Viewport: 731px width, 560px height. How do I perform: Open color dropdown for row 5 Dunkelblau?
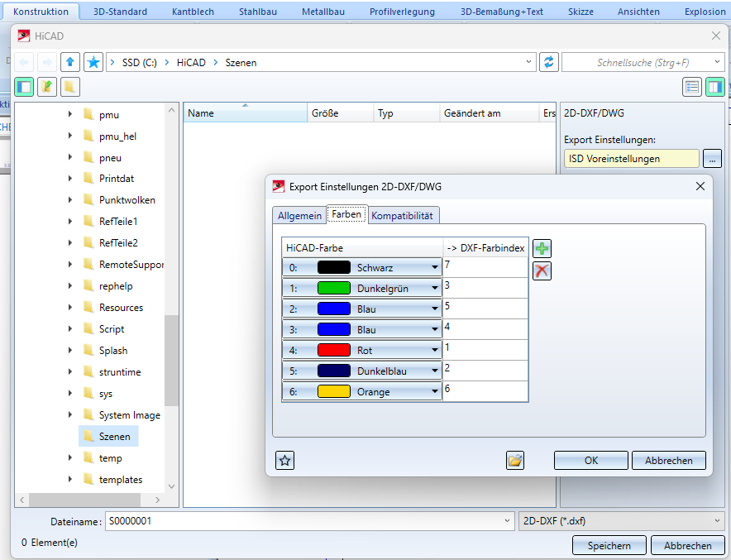(x=434, y=371)
